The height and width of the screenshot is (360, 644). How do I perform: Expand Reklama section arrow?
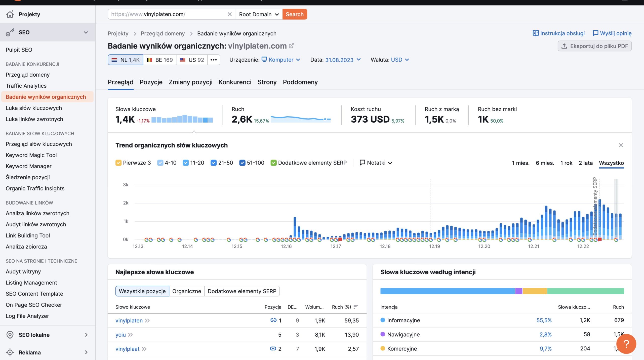[x=86, y=352]
